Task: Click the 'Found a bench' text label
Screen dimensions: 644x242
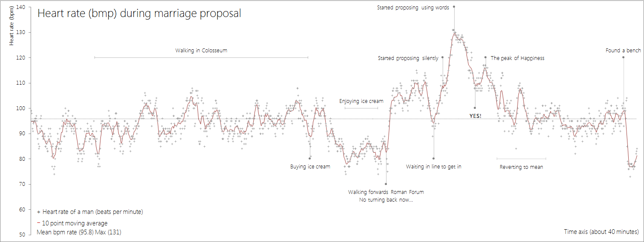Action: click(623, 51)
